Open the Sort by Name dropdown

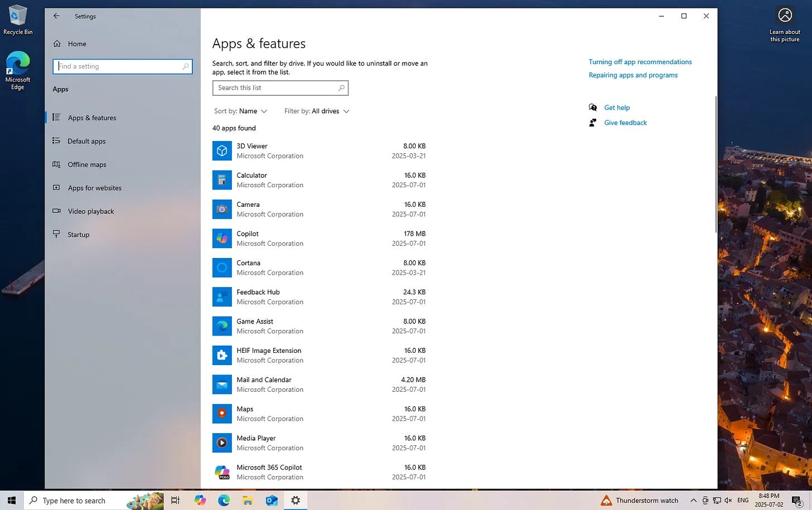240,111
